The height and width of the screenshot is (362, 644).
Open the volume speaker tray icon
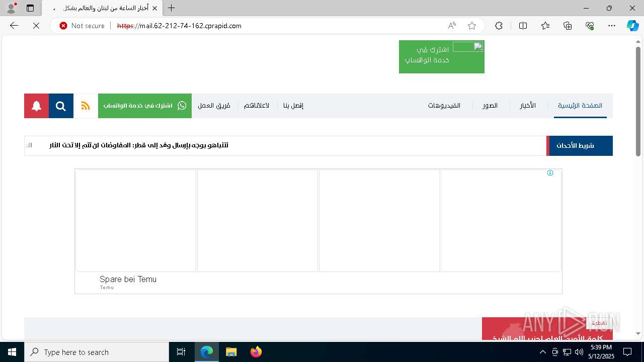click(579, 352)
